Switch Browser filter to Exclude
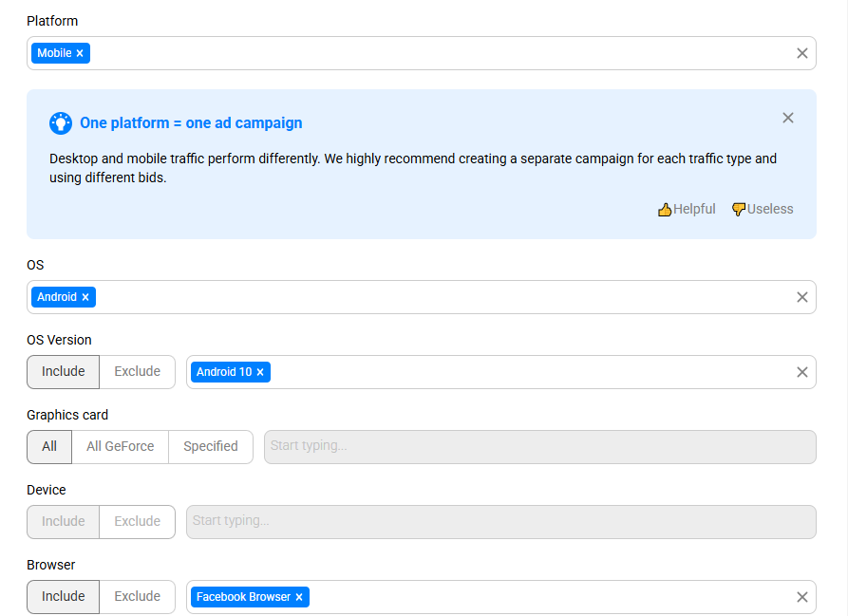 pyautogui.click(x=137, y=597)
